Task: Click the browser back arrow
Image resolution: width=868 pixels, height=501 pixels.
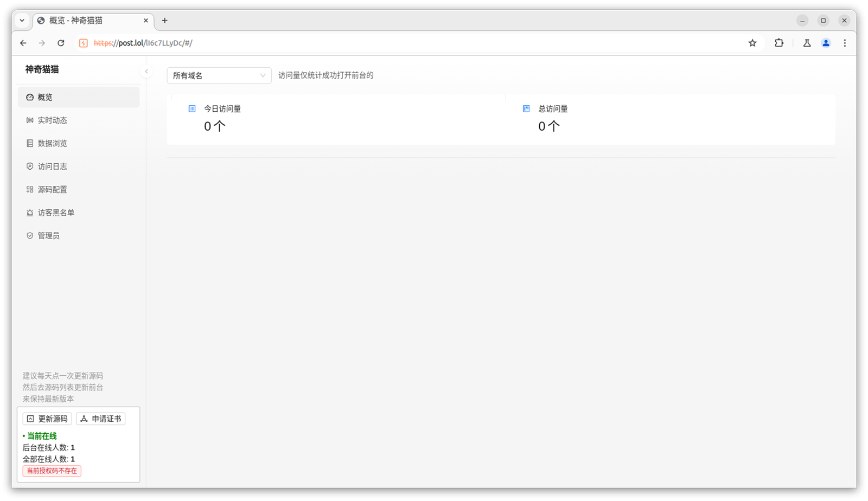Action: click(23, 43)
